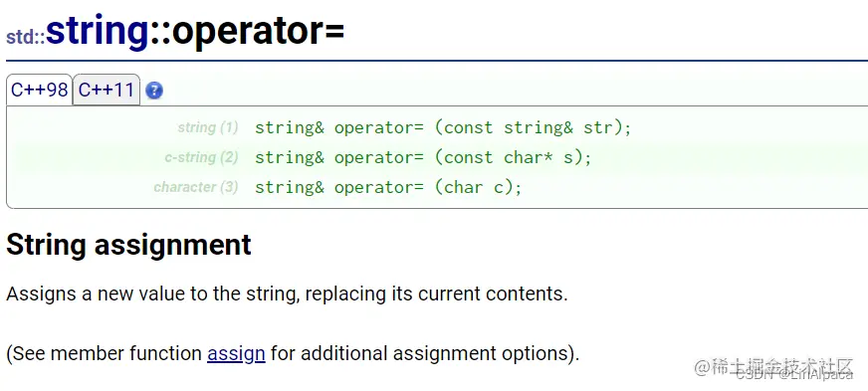Switch to the C++98 tab
Screen dimensions: 868x391
pos(39,90)
